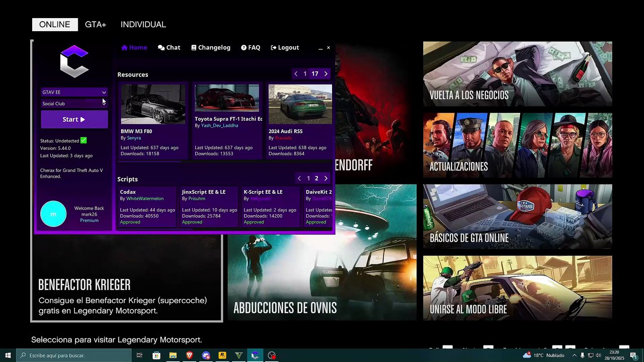Click the Downloads: 18158 text
The height and width of the screenshot is (362, 644).
tap(140, 154)
